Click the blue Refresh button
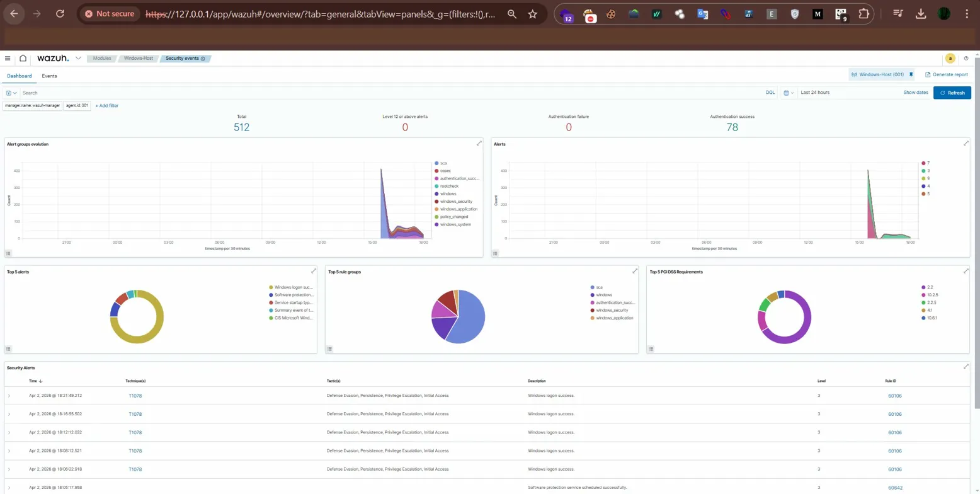Screen dimensions: 980x494 (x=952, y=93)
